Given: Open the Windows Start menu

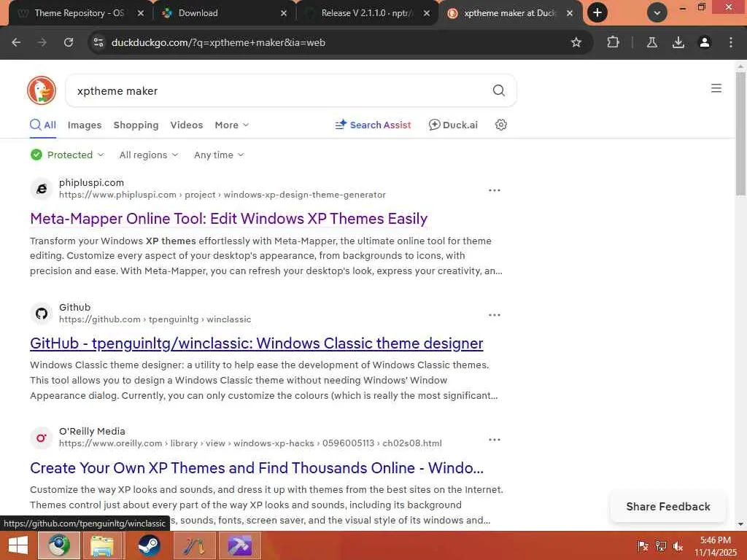Looking at the screenshot, I should 18,545.
